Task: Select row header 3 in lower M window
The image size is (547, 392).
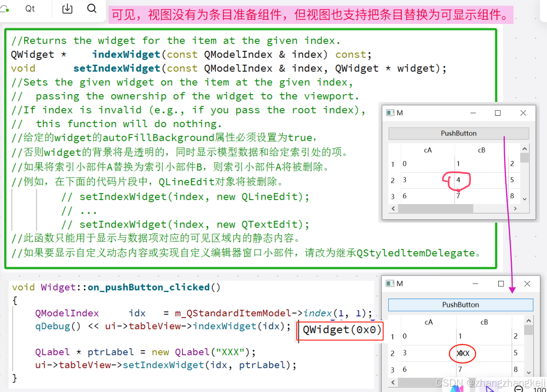Action: click(393, 370)
